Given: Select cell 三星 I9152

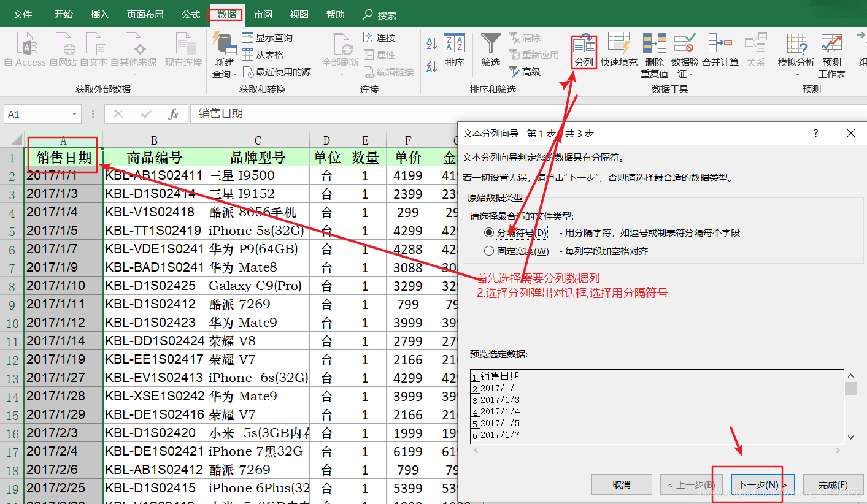Looking at the screenshot, I should coord(258,194).
